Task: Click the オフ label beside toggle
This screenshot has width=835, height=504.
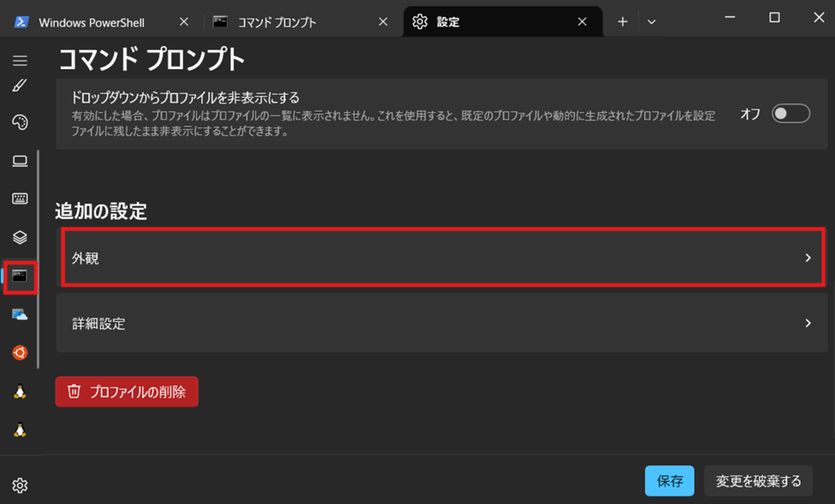Action: [x=750, y=114]
